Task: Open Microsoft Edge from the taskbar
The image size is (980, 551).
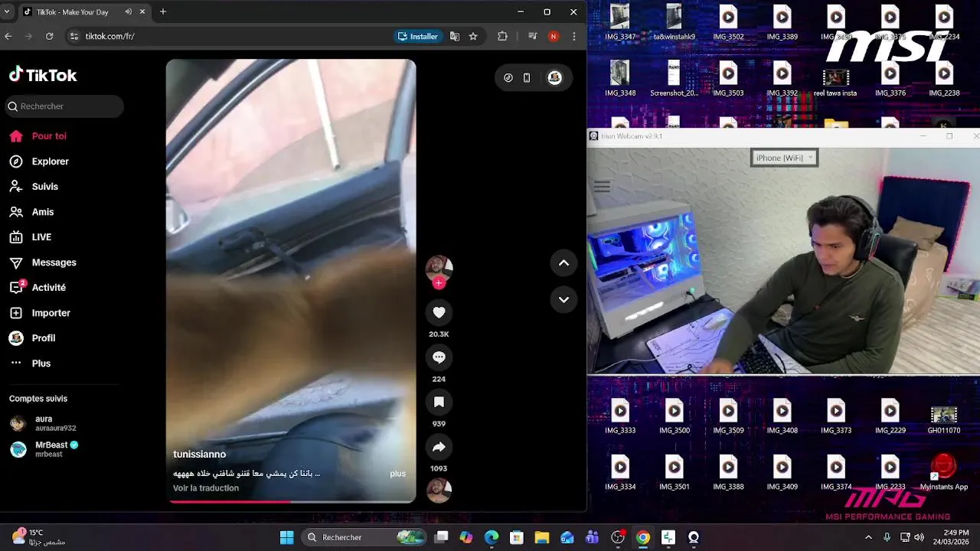Action: point(492,537)
